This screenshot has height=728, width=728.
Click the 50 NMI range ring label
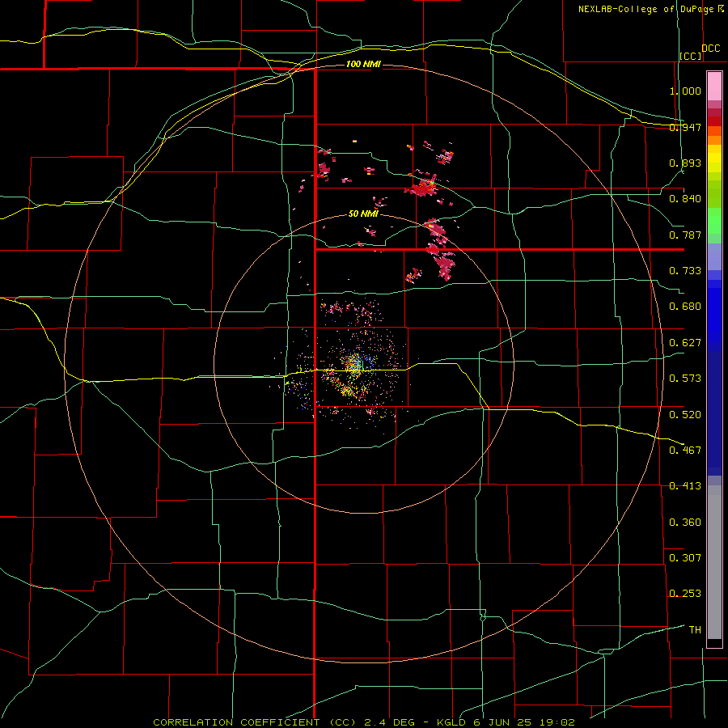tap(363, 214)
